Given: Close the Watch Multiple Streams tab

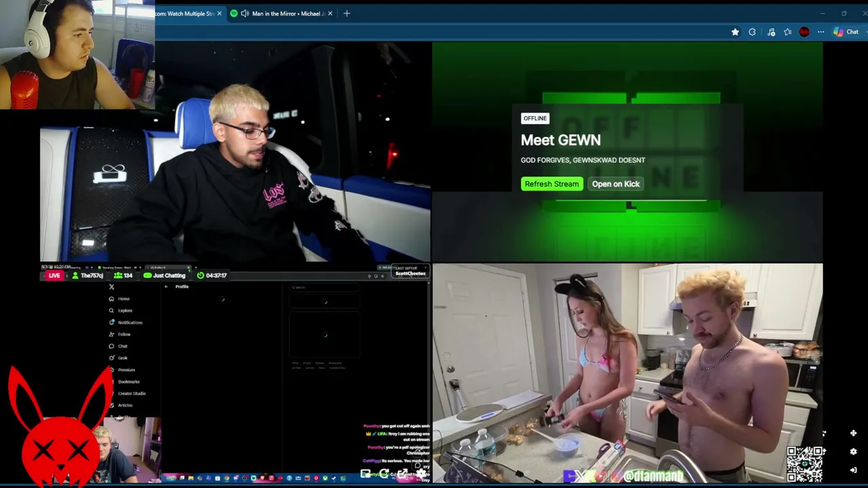Looking at the screenshot, I should (x=219, y=14).
